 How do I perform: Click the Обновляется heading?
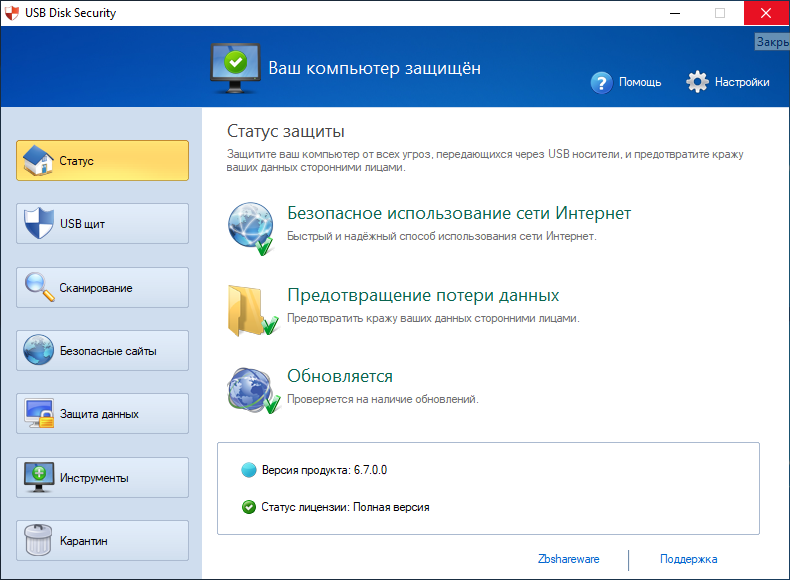click(x=340, y=376)
